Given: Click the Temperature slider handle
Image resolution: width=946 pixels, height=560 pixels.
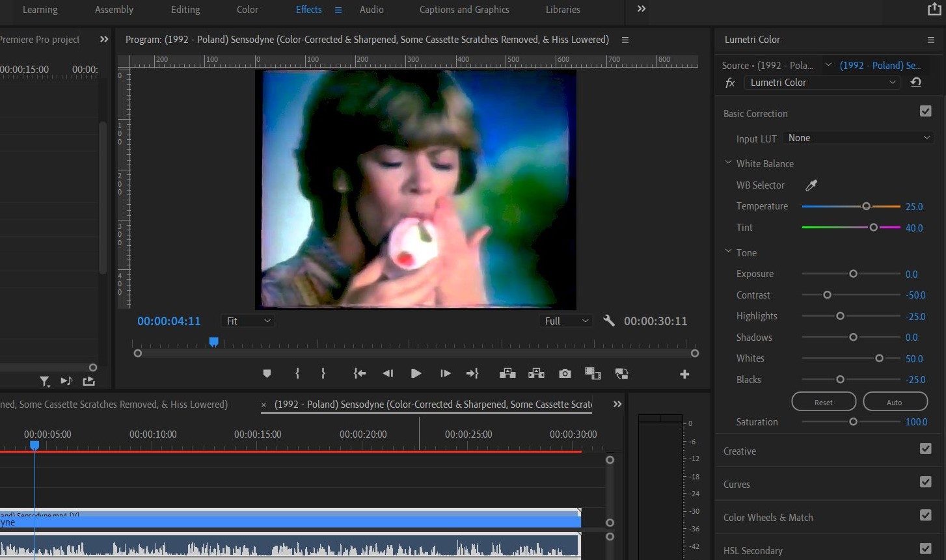Looking at the screenshot, I should [866, 206].
